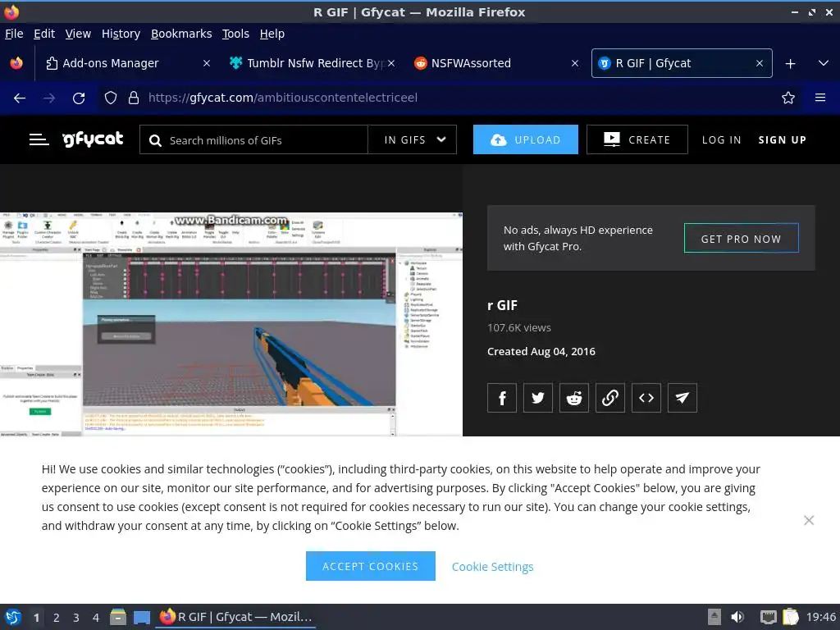
Task: Click the paper plane send icon
Action: [682, 398]
